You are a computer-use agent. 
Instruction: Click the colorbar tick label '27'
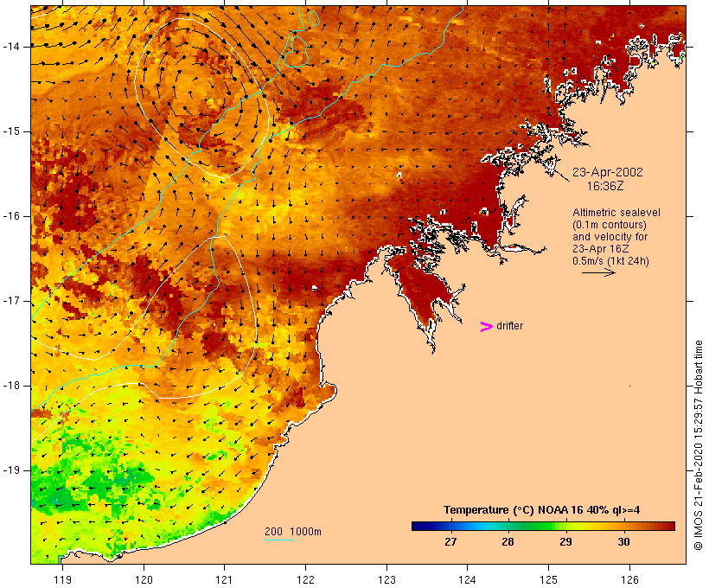(x=450, y=542)
